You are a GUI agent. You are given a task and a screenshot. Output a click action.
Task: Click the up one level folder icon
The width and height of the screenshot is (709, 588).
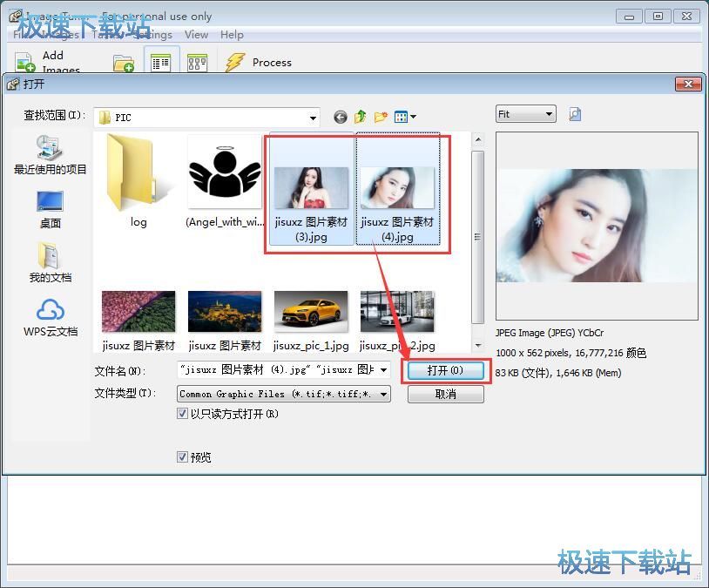pyautogui.click(x=361, y=115)
